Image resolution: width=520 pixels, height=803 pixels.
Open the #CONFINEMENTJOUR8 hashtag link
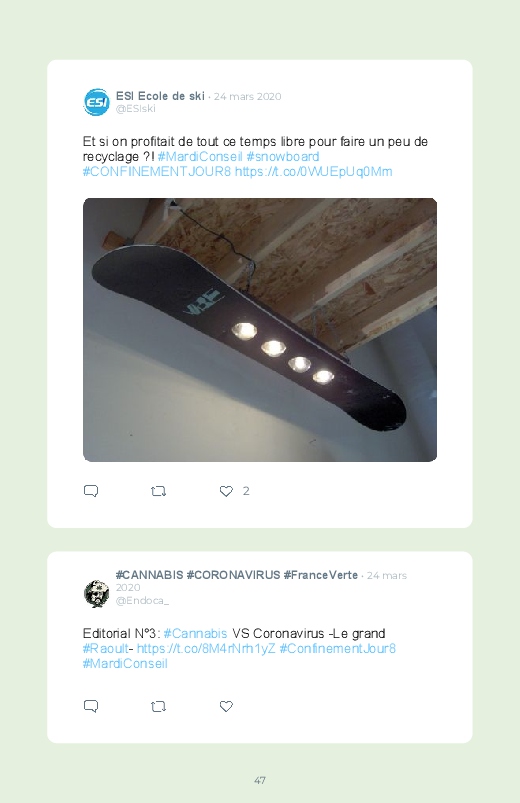tap(157, 171)
